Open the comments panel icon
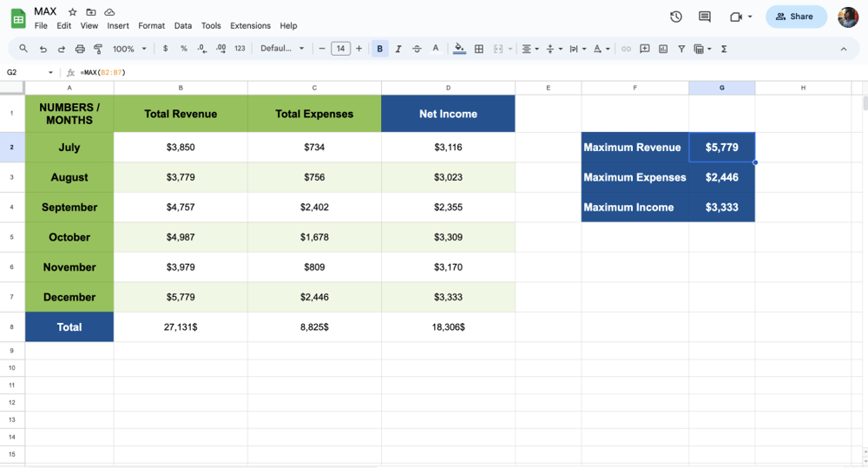Screen dimensions: 868x468 [x=705, y=16]
